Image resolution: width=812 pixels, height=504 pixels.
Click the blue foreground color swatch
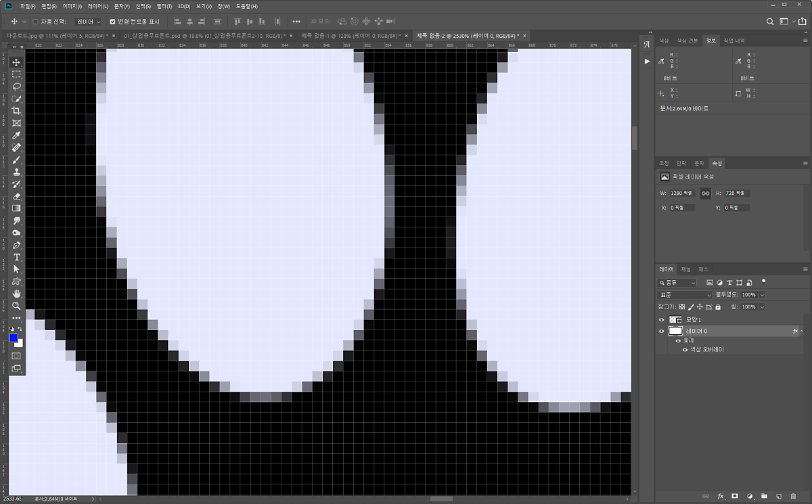(x=14, y=338)
